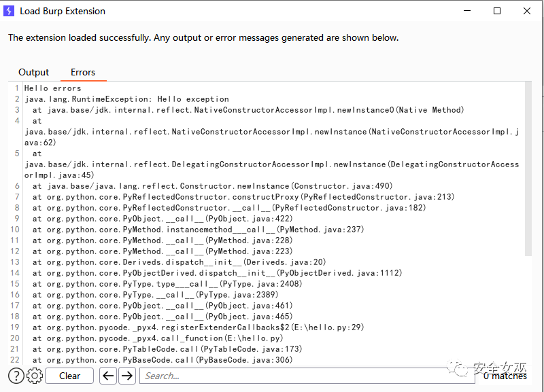Minimize the Load Burp Extension window
Image resolution: width=544 pixels, height=392 pixels.
(x=466, y=11)
